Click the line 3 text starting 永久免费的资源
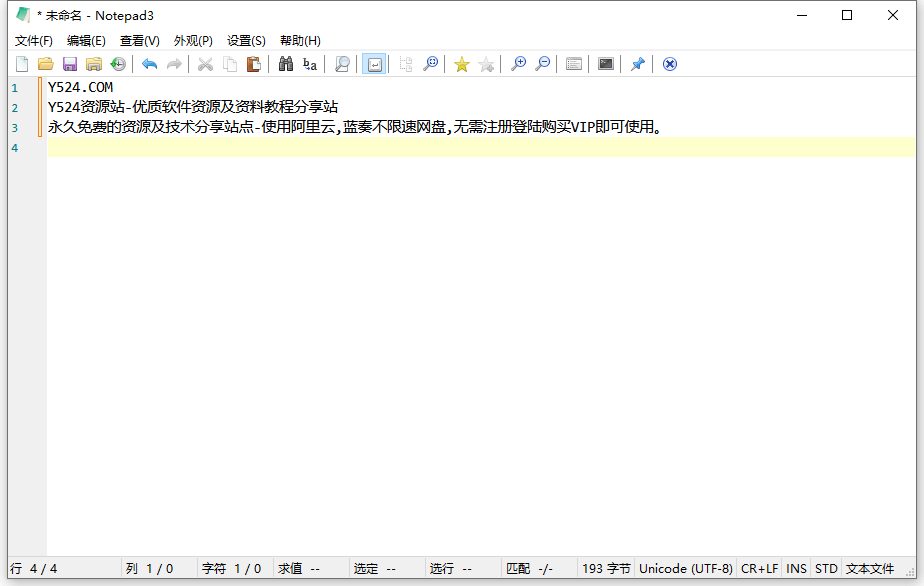This screenshot has height=586, width=924. click(x=355, y=127)
